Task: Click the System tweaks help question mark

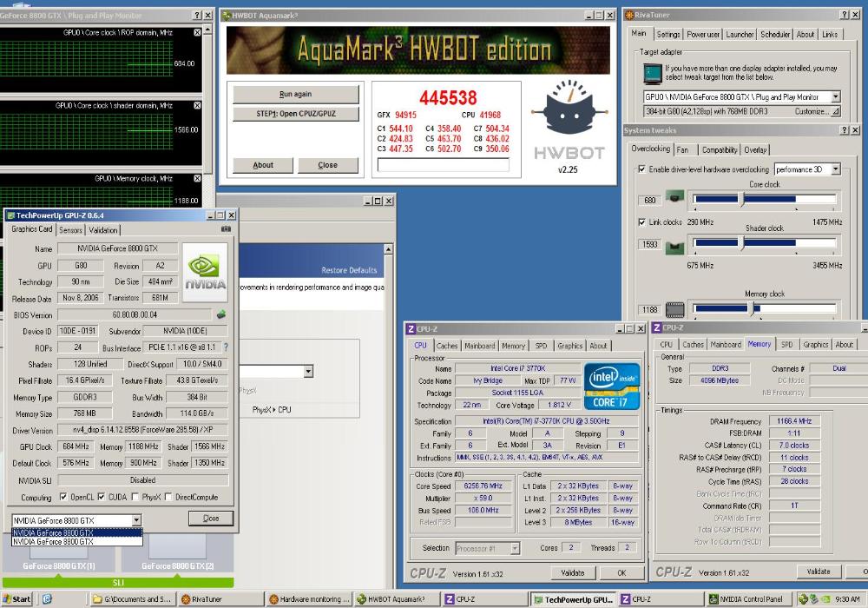Action: pos(845,130)
